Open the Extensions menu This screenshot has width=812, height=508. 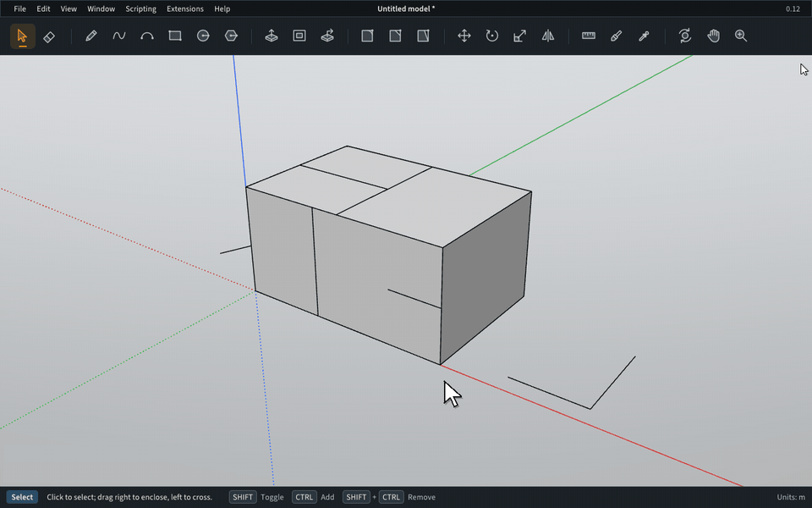(185, 8)
